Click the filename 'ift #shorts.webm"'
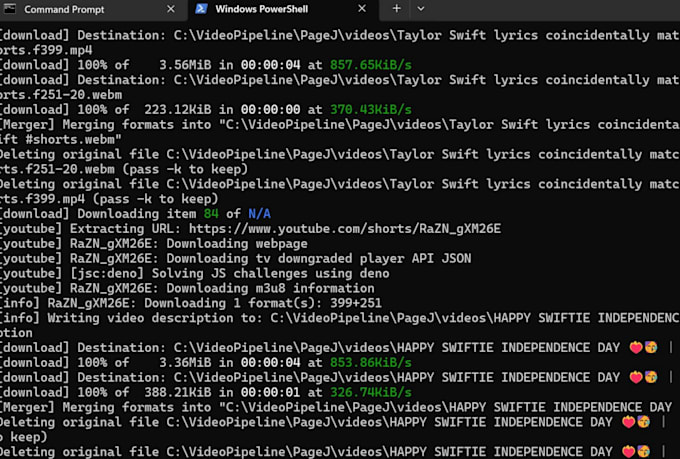This screenshot has height=459, width=680. 61,139
